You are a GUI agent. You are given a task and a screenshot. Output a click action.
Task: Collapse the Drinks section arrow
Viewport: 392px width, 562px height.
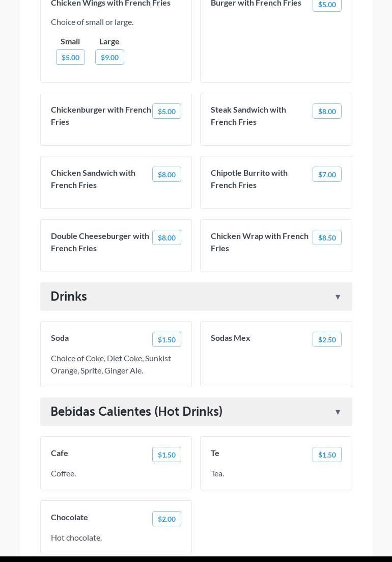[x=338, y=297]
